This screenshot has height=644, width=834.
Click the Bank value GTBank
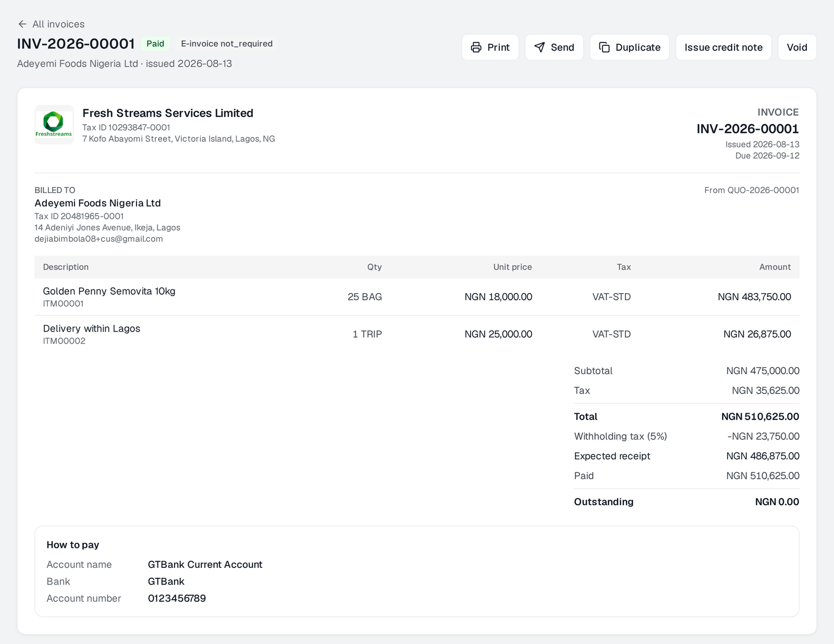(166, 582)
